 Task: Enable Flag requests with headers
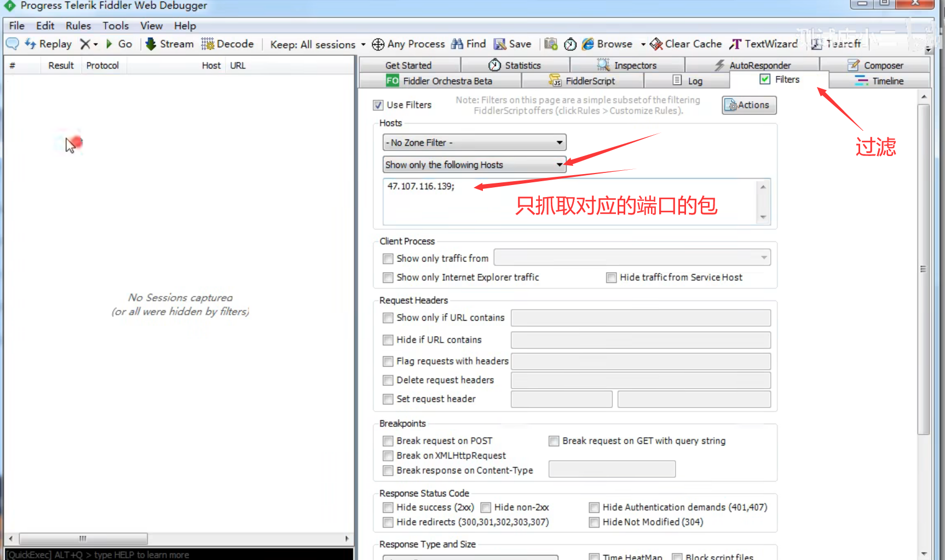[388, 361]
